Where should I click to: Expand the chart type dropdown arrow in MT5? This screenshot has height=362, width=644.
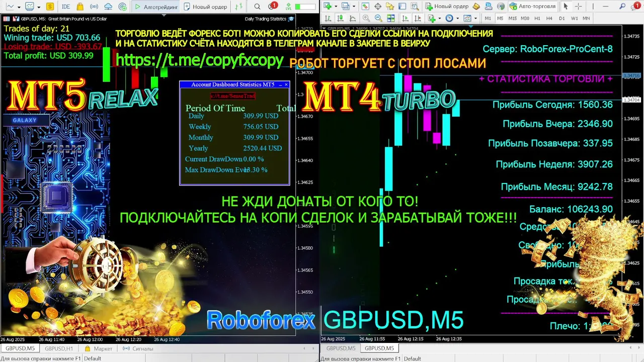click(19, 7)
